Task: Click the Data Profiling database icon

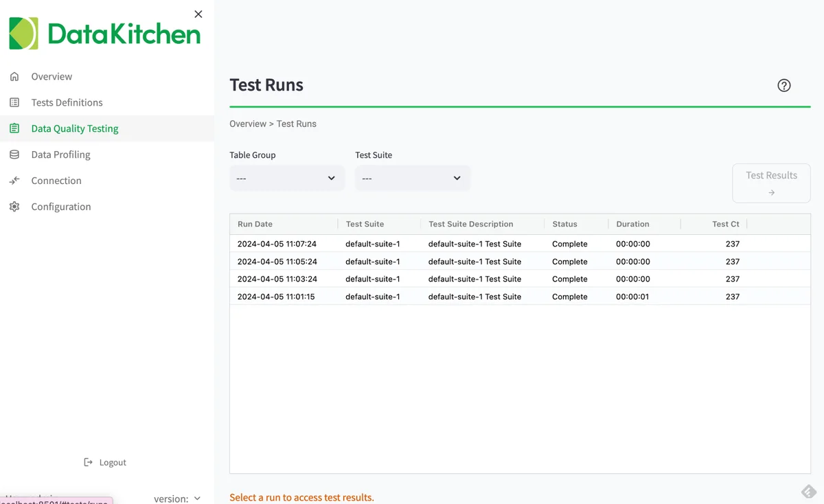Action: coord(14,154)
